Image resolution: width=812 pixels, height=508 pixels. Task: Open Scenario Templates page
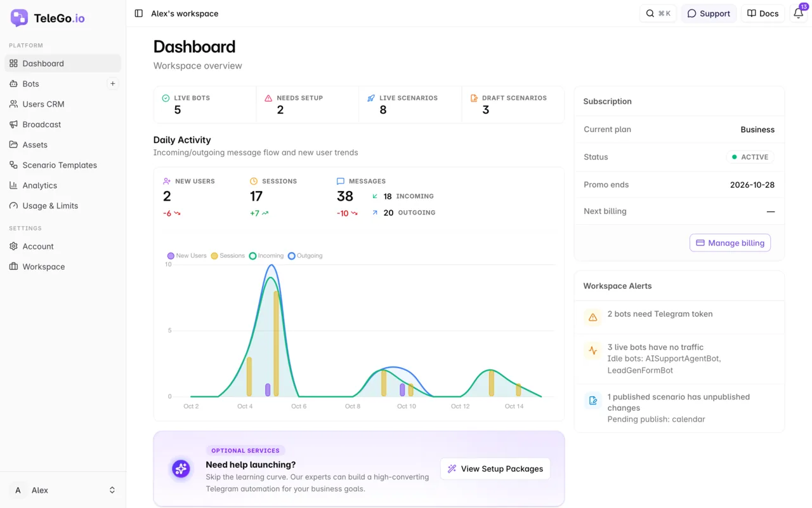point(63,165)
